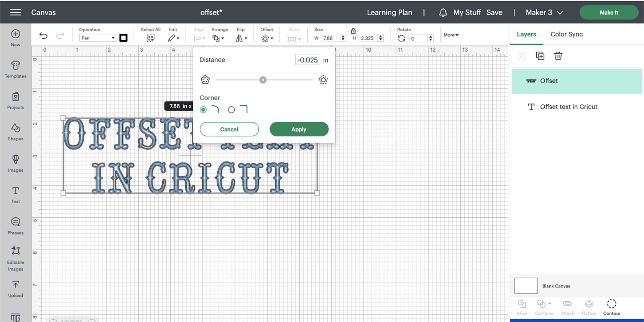Open the Operation Pen dropdown
This screenshot has width=644, height=322.
[98, 38]
